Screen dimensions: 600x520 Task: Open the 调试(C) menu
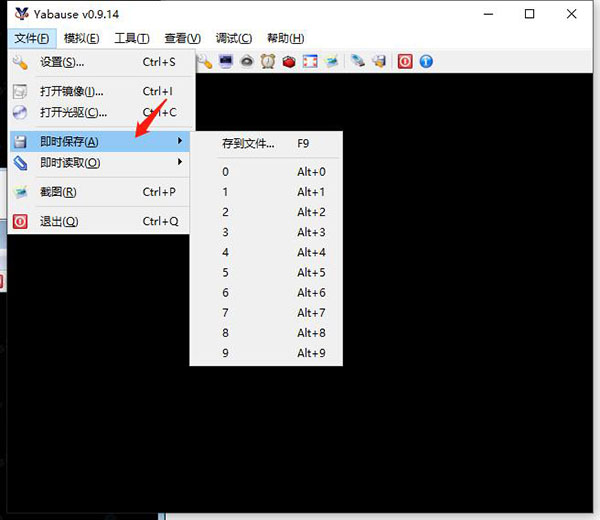pos(234,38)
